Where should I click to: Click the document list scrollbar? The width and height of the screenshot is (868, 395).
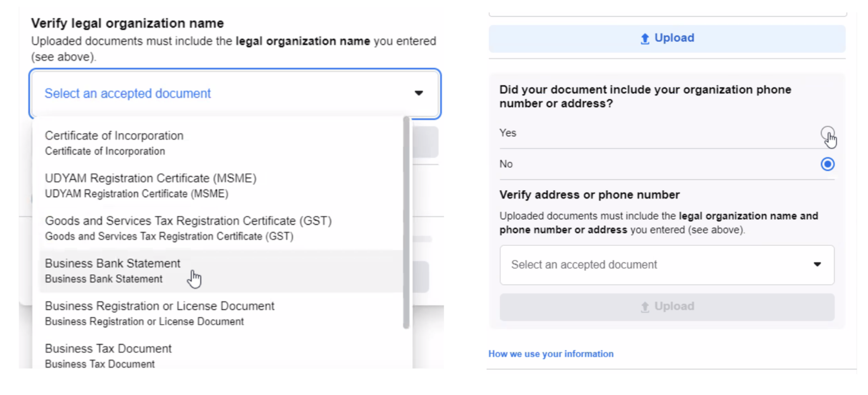coord(406,222)
